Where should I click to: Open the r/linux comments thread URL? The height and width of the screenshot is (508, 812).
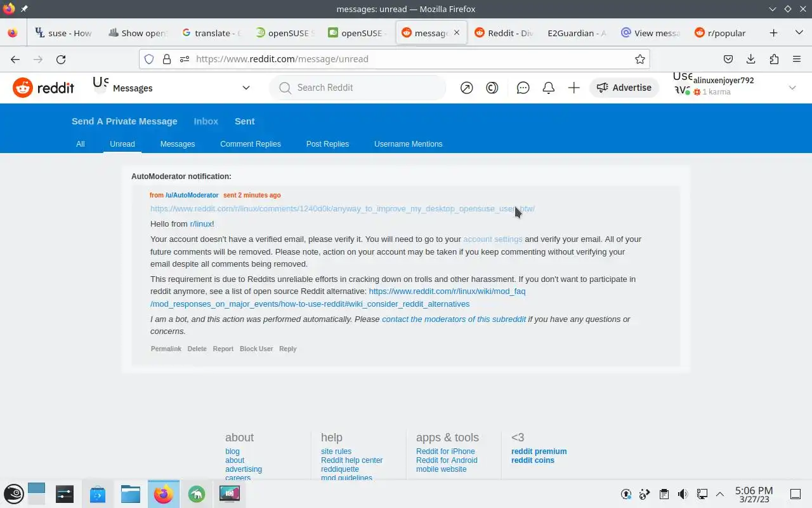(x=343, y=209)
